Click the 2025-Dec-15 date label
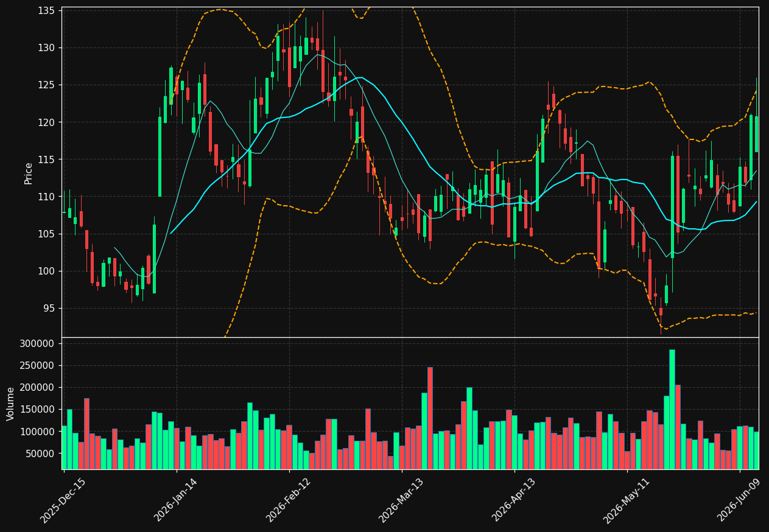 (63, 500)
